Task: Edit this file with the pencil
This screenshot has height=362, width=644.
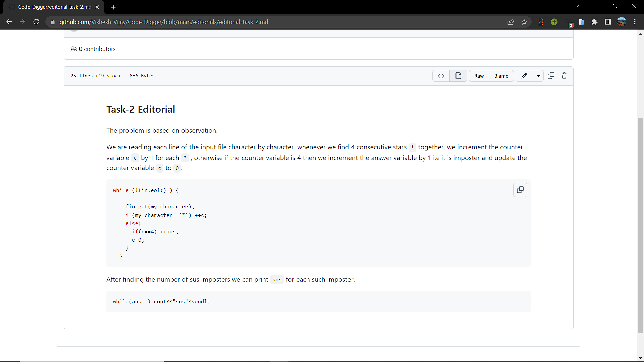Action: click(524, 76)
